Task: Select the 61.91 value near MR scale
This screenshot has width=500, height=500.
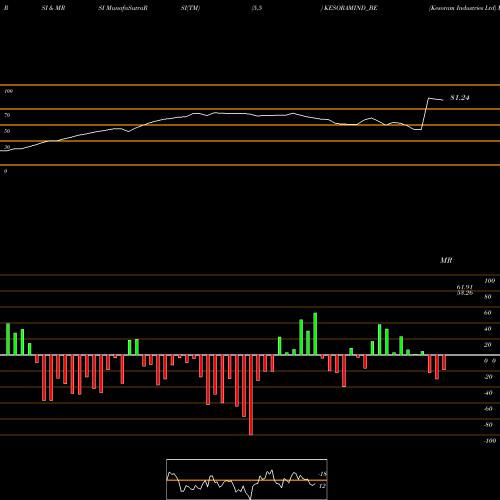Action: coord(465,287)
